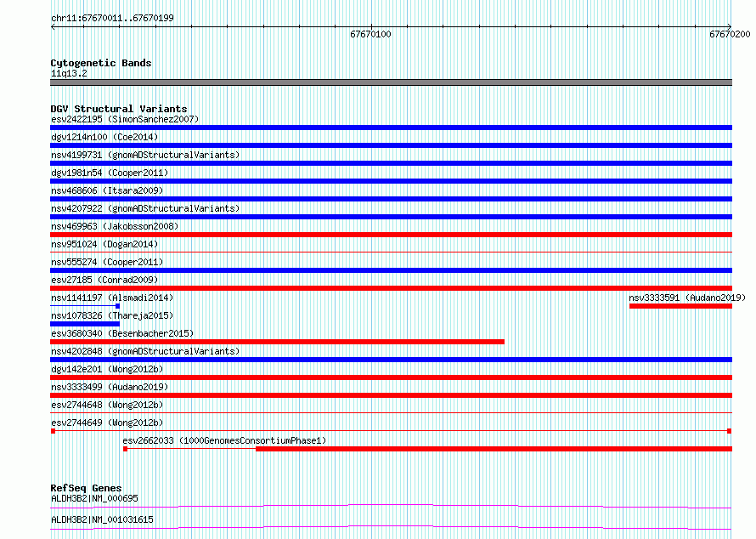The image size is (756, 539).
Task: Click the Cytogenetic Bands track heading
Action: pos(101,63)
